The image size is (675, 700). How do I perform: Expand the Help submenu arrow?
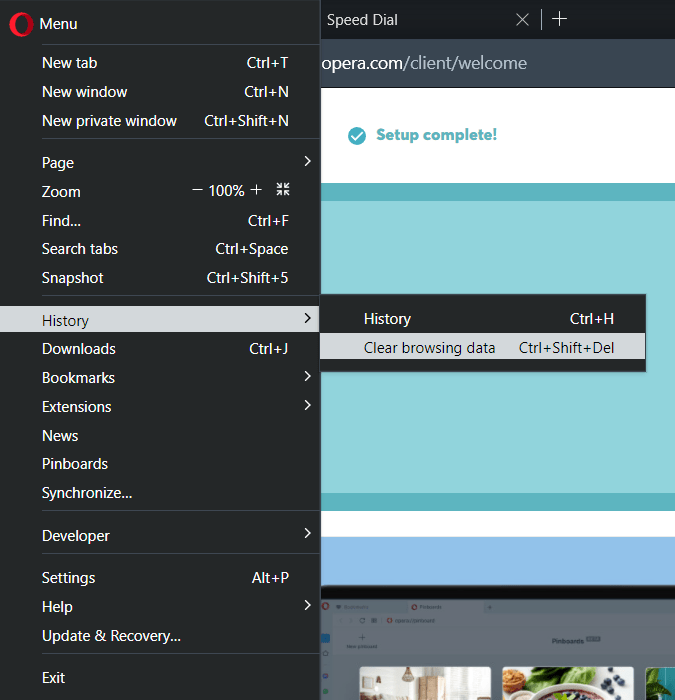(307, 605)
